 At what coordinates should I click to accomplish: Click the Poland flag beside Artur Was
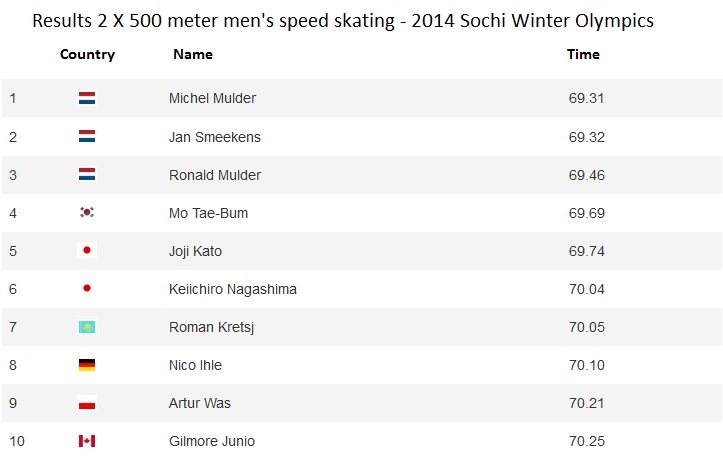point(87,403)
